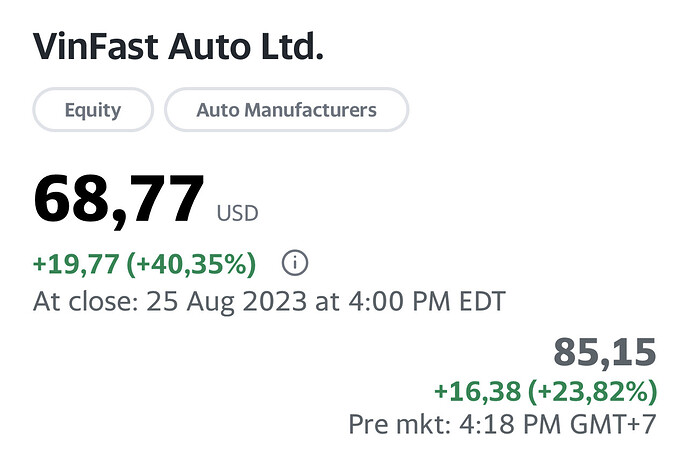Click the info icon beside the percentage change
The height and width of the screenshot is (454, 690).
(295, 264)
